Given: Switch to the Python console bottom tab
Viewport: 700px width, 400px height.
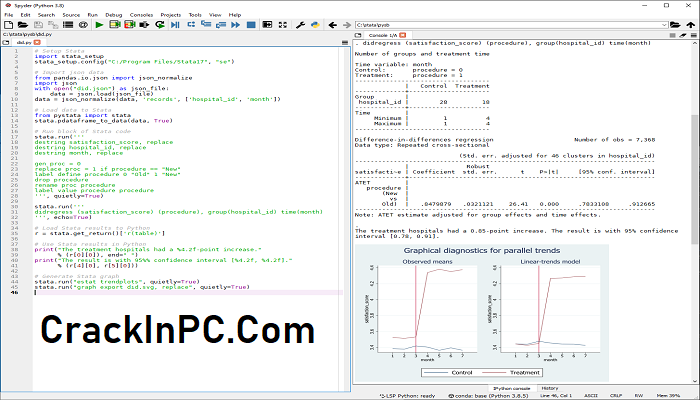Looking at the screenshot, I should (x=512, y=388).
